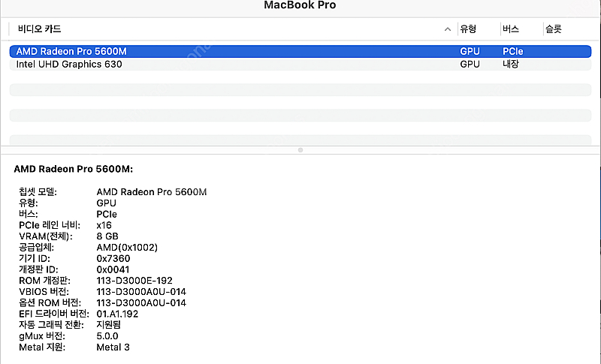601x364 pixels.
Task: Click the bold AMD Radeon Pro 5600M: heading
Action: [73, 169]
